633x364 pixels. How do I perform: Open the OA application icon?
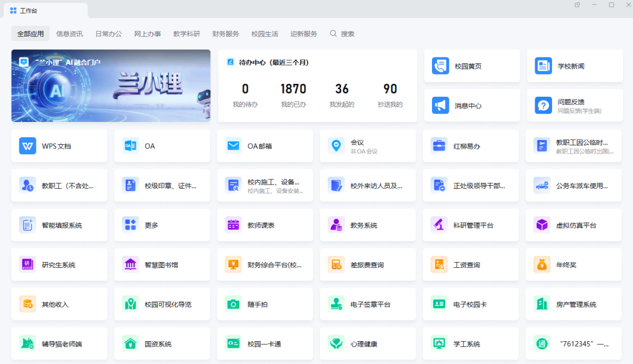(130, 146)
